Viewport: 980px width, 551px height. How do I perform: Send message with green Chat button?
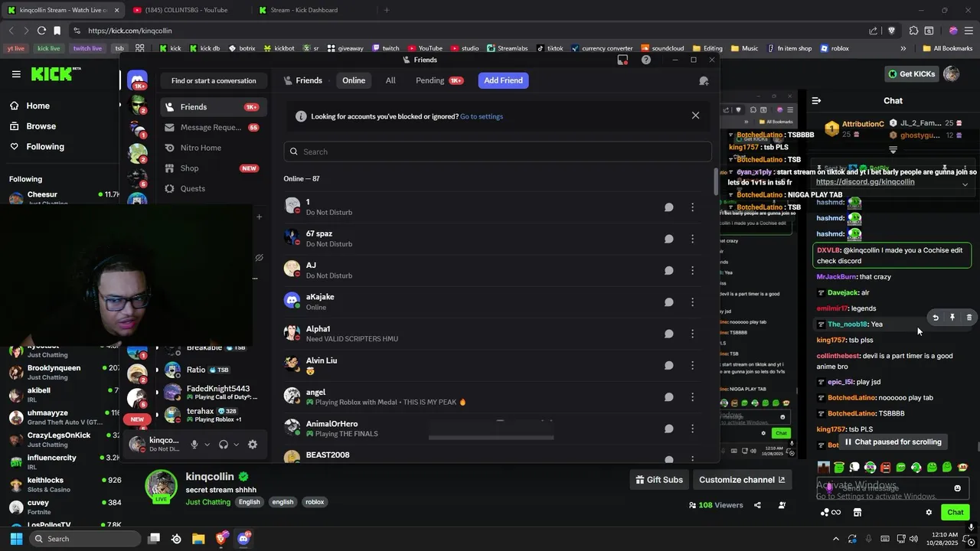[955, 512]
